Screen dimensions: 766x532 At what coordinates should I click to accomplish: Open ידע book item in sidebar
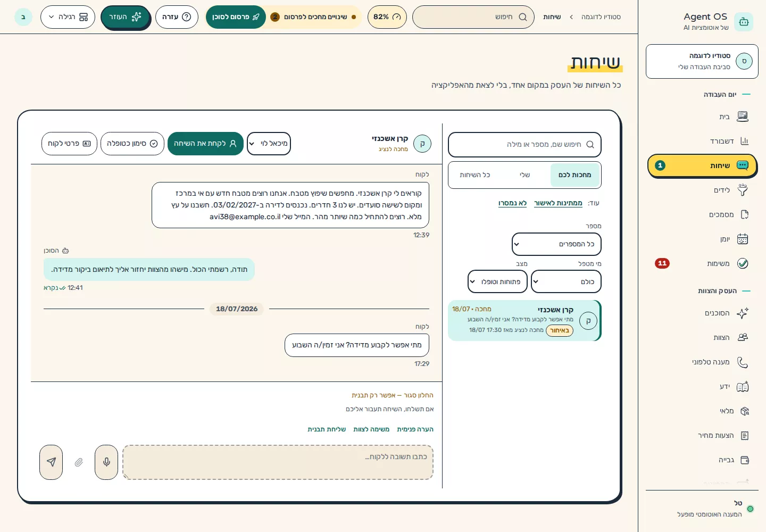pos(702,386)
